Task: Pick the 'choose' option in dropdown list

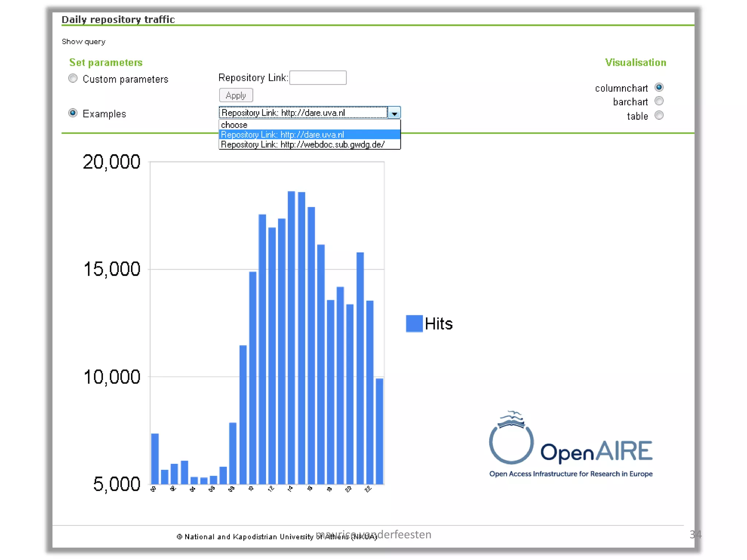Action: pos(234,125)
